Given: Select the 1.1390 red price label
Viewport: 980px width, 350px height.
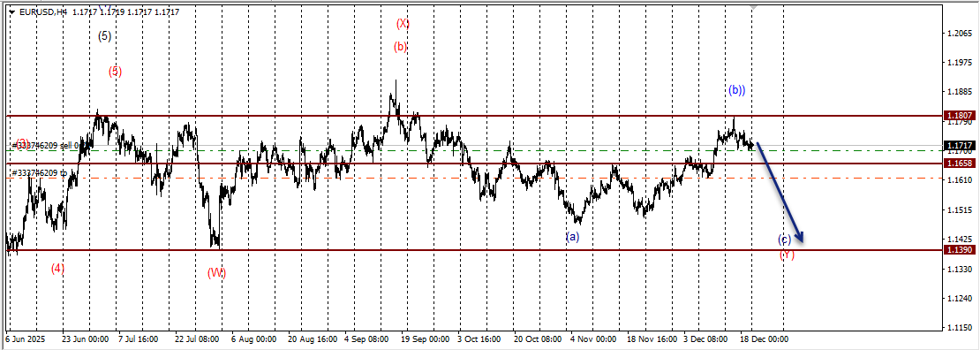Looking at the screenshot, I should (959, 250).
